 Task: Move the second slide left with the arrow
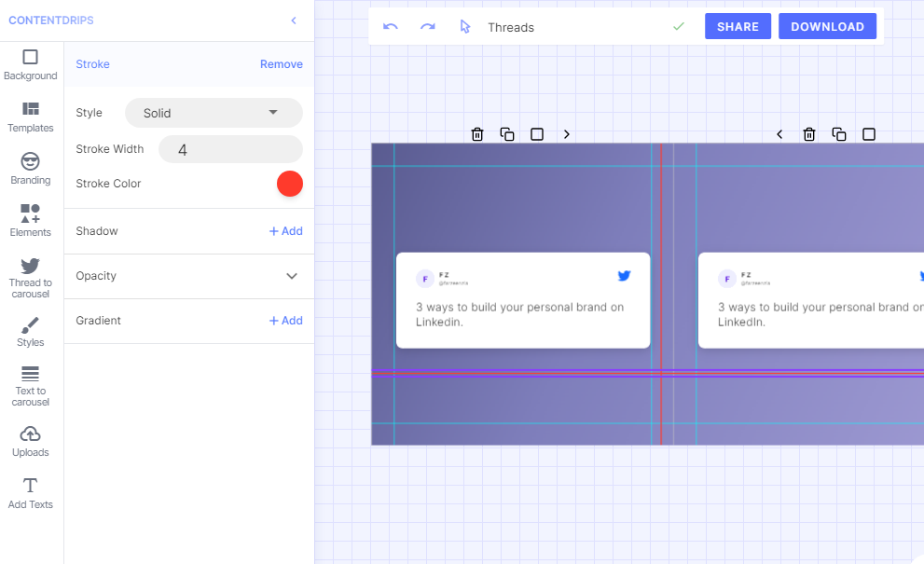pyautogui.click(x=779, y=134)
